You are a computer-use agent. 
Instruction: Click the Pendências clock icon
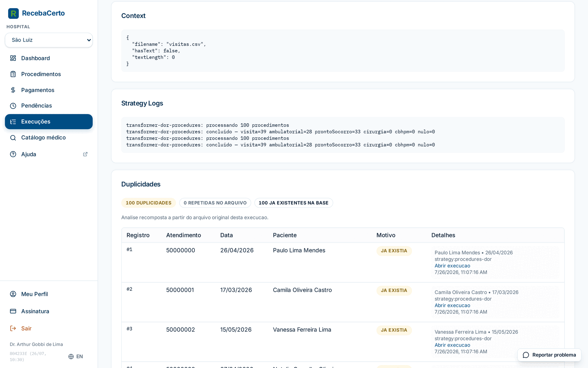coord(13,106)
